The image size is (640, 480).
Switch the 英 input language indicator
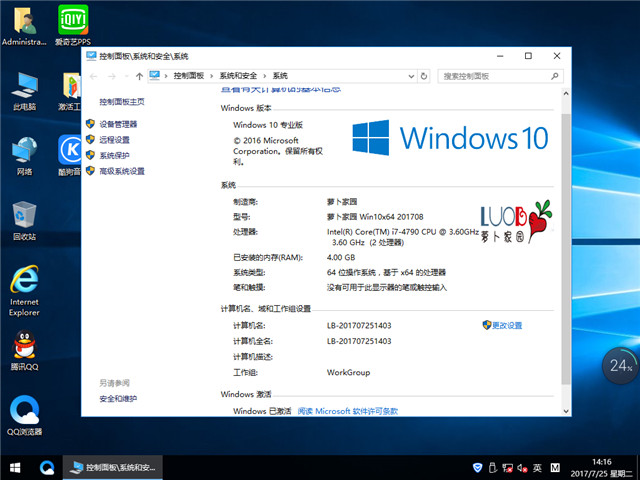coord(538,468)
